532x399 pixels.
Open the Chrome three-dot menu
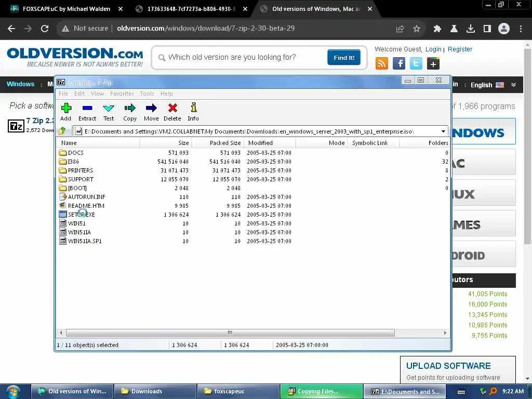521,29
